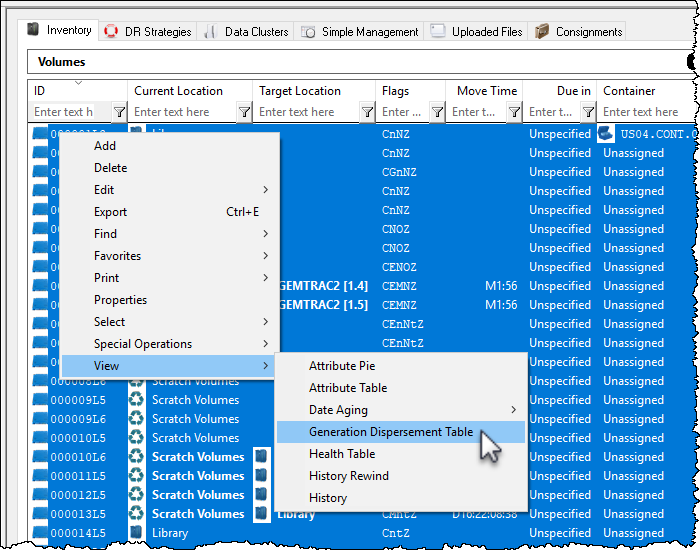Viewport: 700px width, 550px height.
Task: Select History Rewind from View submenu
Action: (x=401, y=476)
